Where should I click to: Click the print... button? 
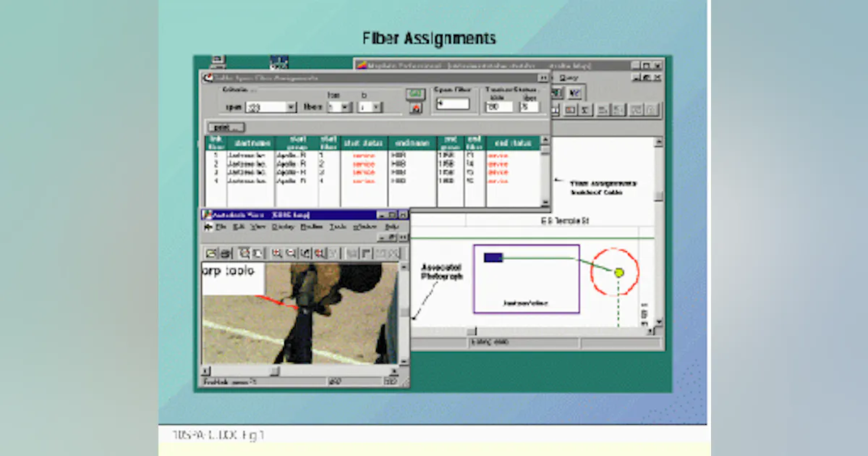(226, 127)
